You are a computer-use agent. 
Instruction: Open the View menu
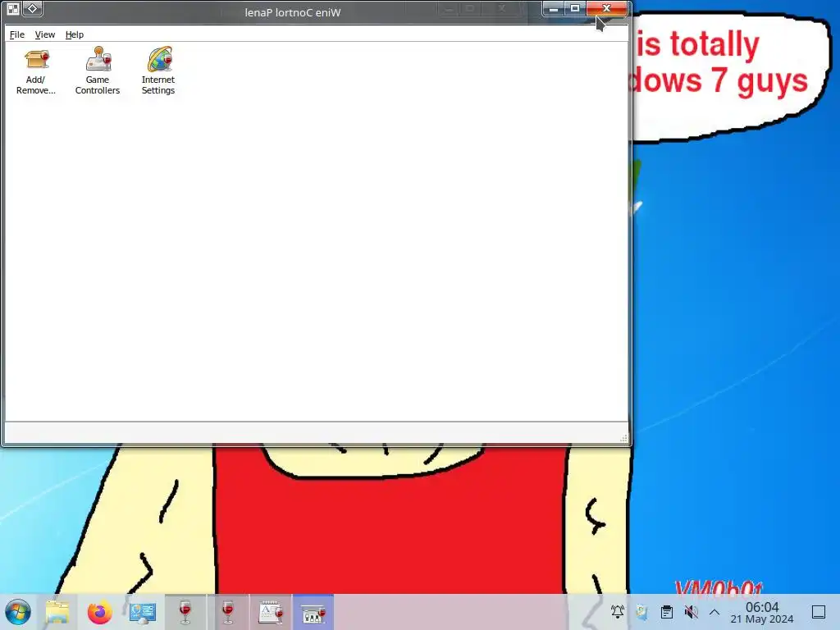(45, 34)
